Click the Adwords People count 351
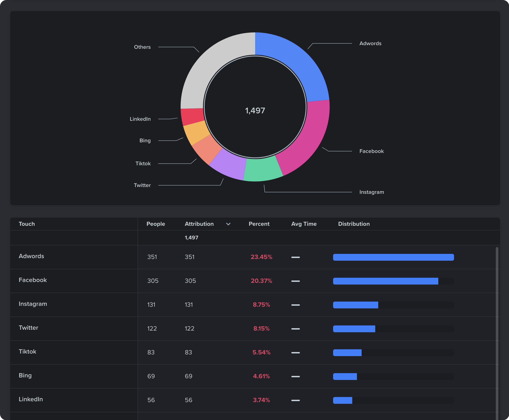The height and width of the screenshot is (420, 509). pos(152,257)
